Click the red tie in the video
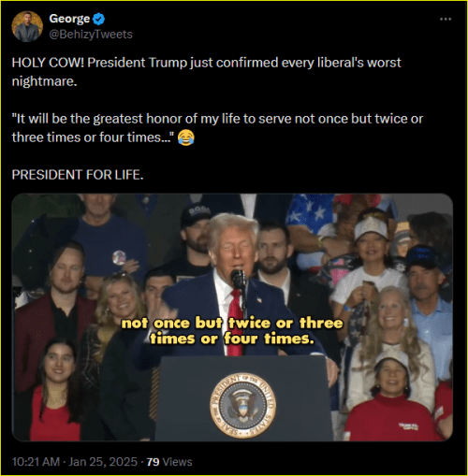The image size is (468, 476). 235,321
